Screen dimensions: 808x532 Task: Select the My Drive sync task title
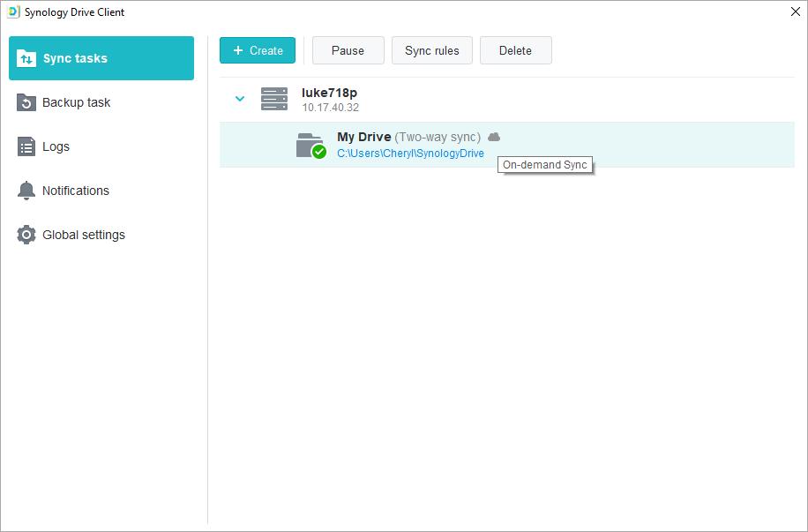click(x=363, y=137)
